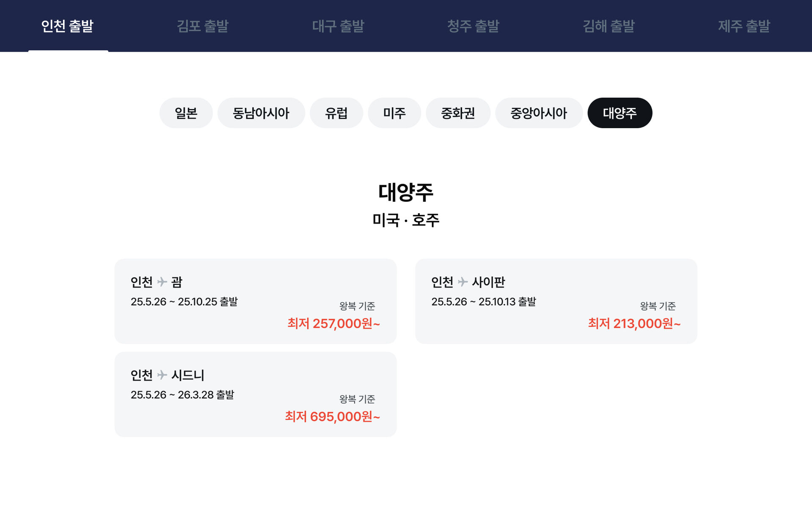Show 미주 destinations
Screen dimensions: 812x529
point(394,113)
